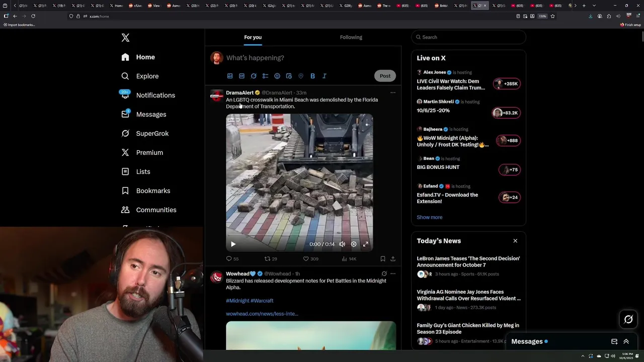
Task: Open the Grok action icon on Wowhead post
Action: point(384,274)
